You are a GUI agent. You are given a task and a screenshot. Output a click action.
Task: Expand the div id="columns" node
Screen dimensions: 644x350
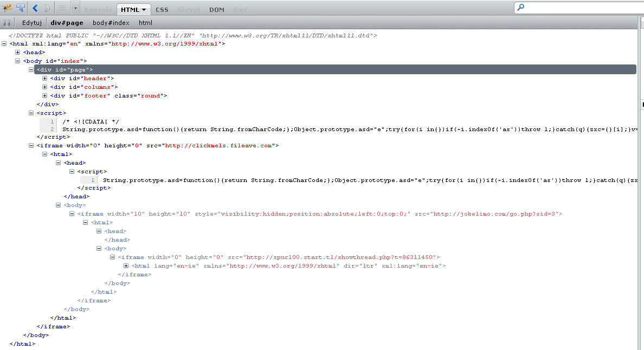tap(45, 87)
